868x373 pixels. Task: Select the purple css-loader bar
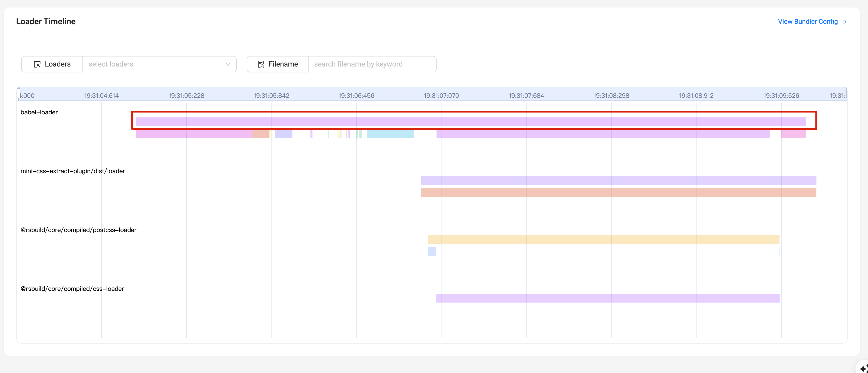(x=608, y=298)
